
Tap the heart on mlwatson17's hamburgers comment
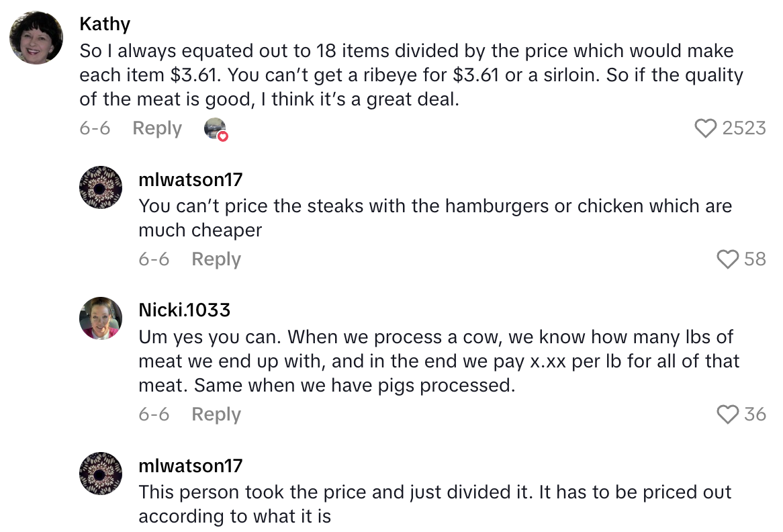(728, 259)
